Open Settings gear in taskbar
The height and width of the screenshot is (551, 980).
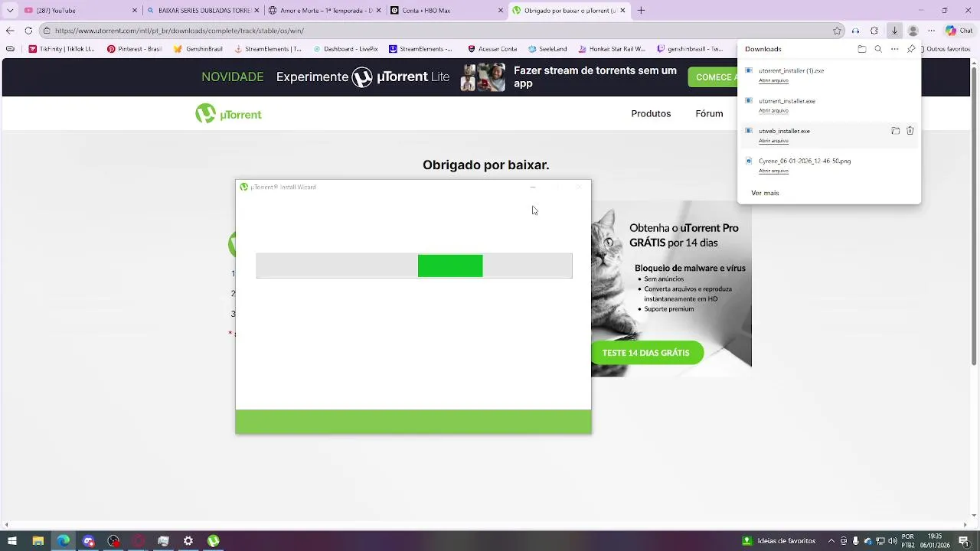[188, 541]
